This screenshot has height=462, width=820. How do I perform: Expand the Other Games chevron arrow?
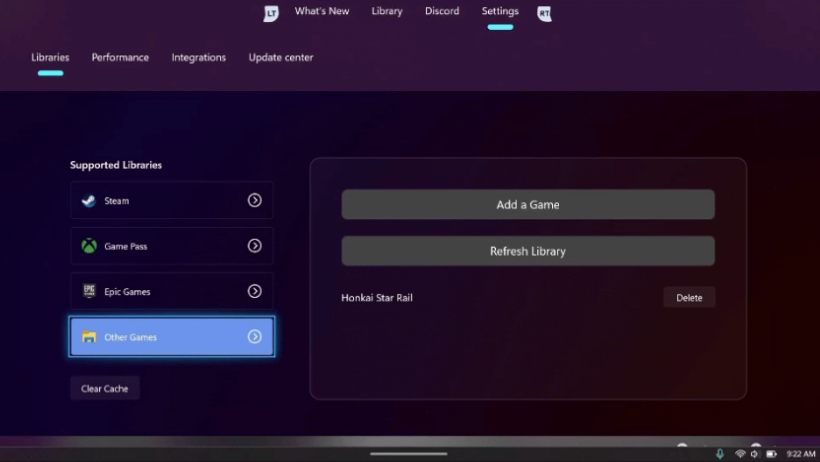coord(254,337)
